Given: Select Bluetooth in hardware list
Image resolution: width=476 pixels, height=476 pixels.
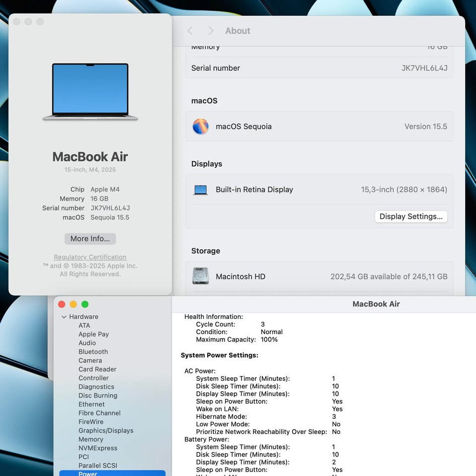Looking at the screenshot, I should (93, 352).
